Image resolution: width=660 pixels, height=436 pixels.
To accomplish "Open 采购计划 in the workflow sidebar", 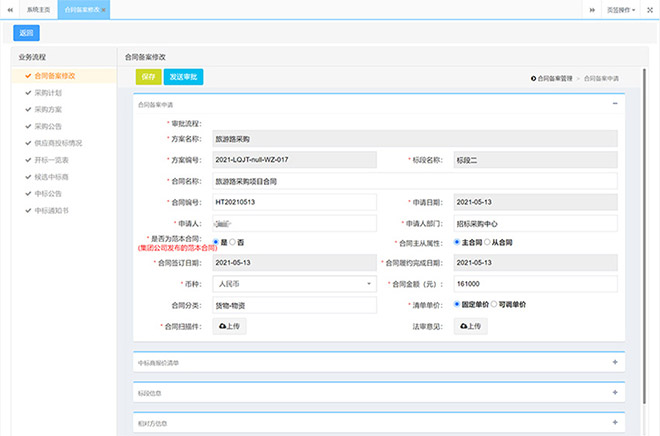I will pyautogui.click(x=48, y=92).
